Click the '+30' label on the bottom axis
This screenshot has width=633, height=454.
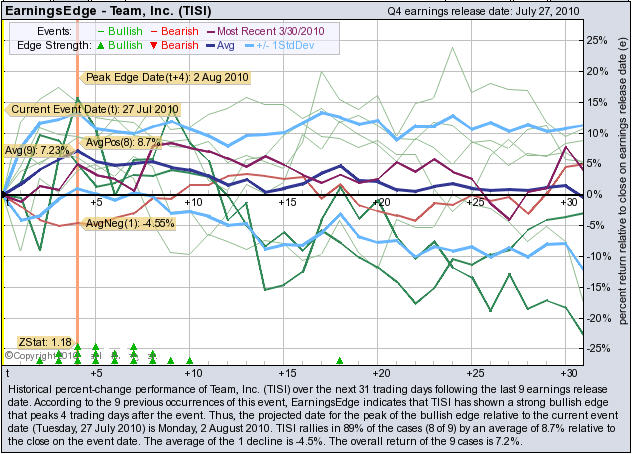coord(568,373)
